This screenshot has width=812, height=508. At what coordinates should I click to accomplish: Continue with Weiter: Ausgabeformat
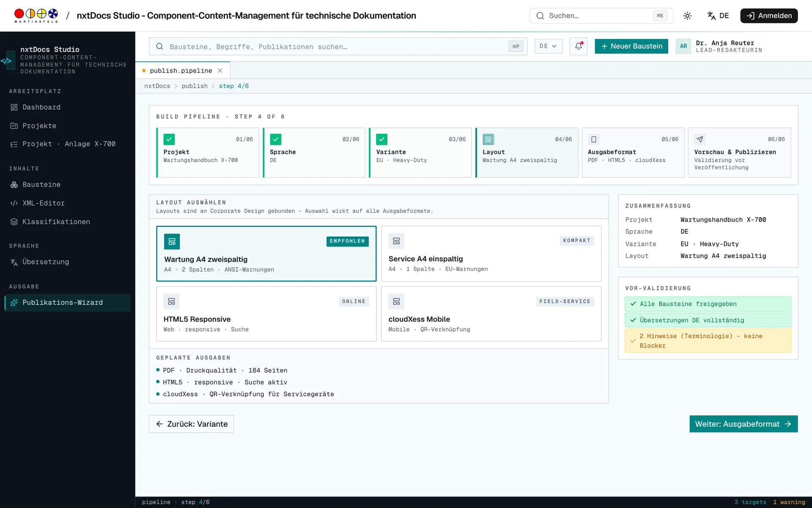(x=743, y=424)
